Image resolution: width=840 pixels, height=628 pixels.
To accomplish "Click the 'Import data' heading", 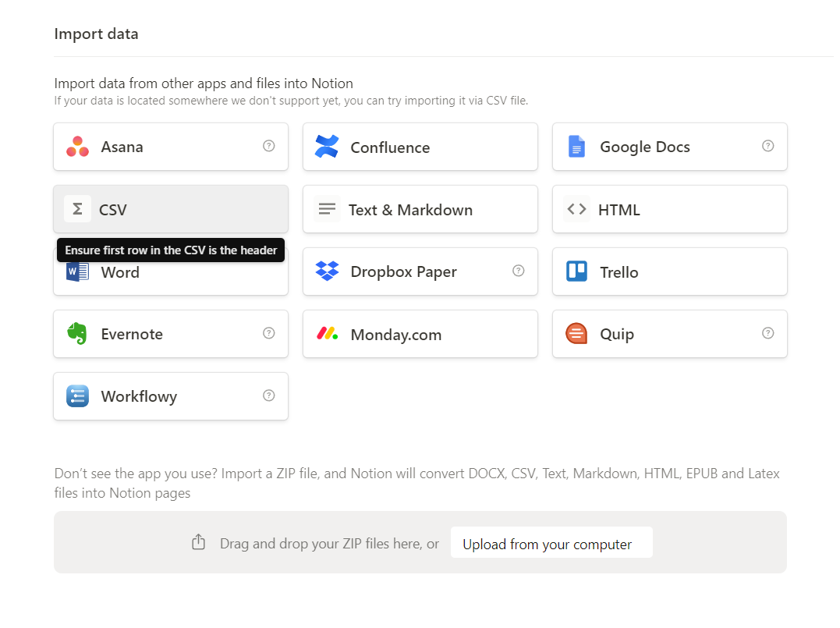I will pyautogui.click(x=97, y=34).
